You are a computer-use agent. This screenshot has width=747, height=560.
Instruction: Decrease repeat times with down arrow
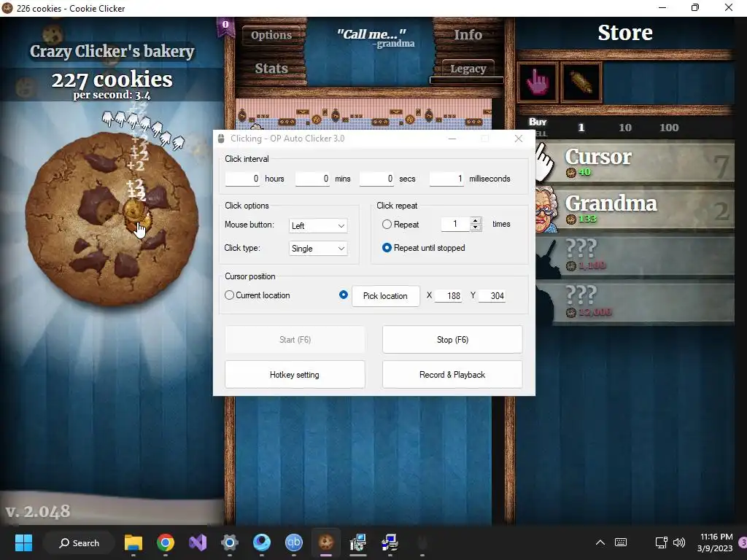click(x=476, y=227)
